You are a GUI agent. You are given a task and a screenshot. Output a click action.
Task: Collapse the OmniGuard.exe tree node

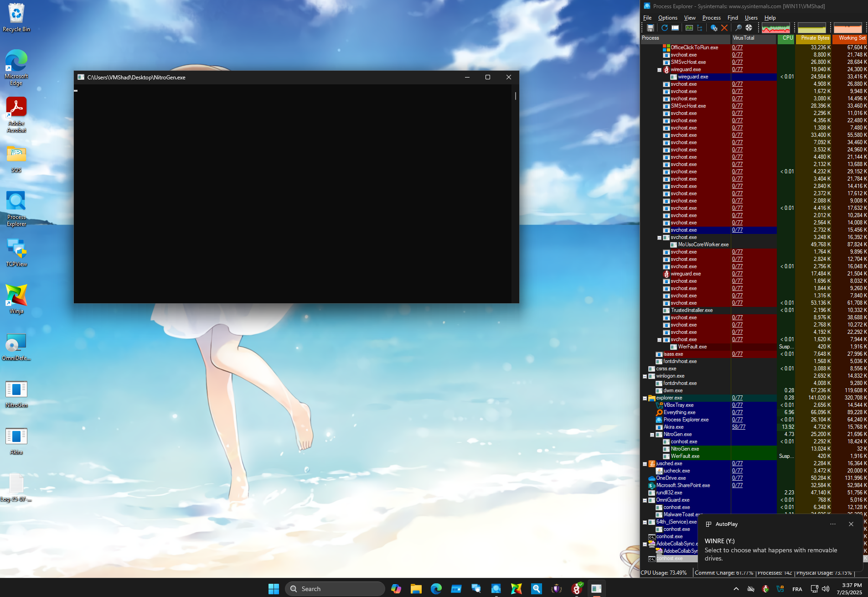tap(645, 500)
